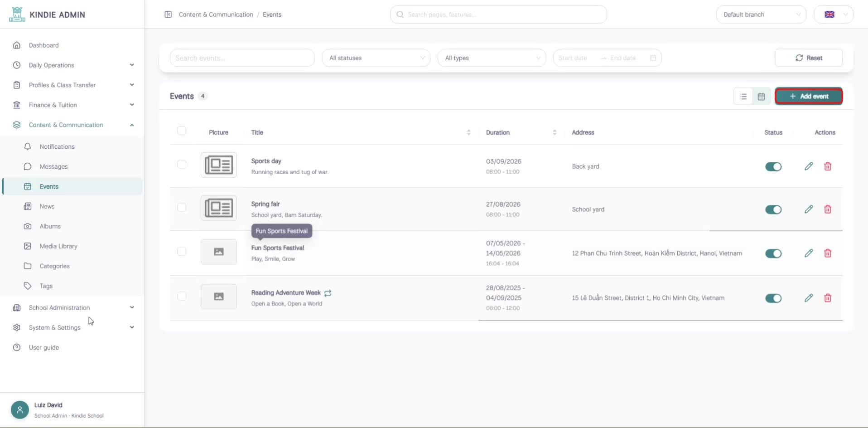Open the All statuses dropdown
The height and width of the screenshot is (428, 868).
coord(376,58)
